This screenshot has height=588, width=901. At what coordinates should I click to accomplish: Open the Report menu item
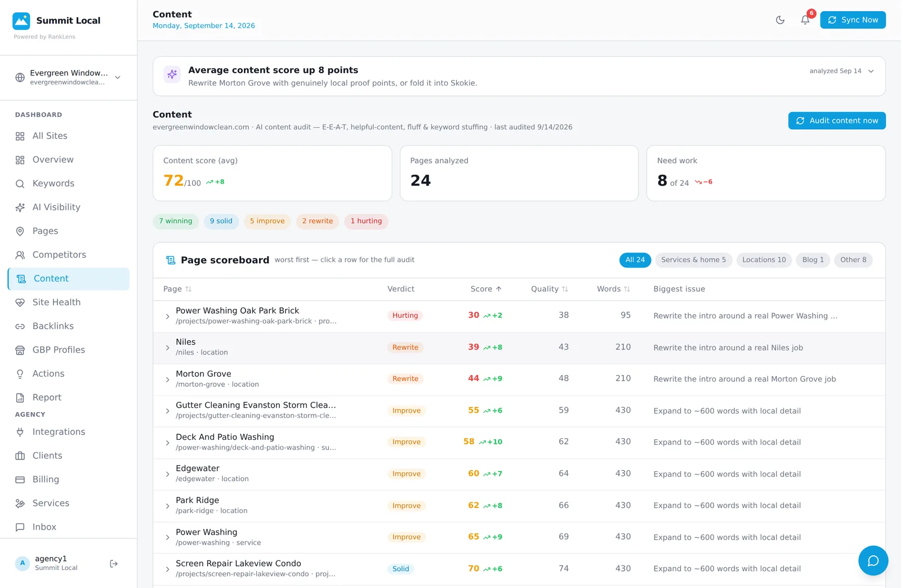(x=68, y=398)
